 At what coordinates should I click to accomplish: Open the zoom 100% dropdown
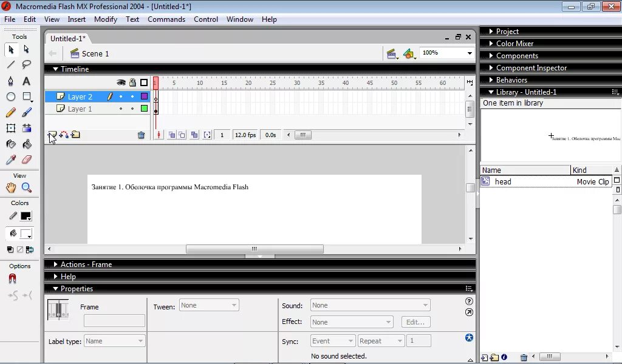(x=470, y=53)
